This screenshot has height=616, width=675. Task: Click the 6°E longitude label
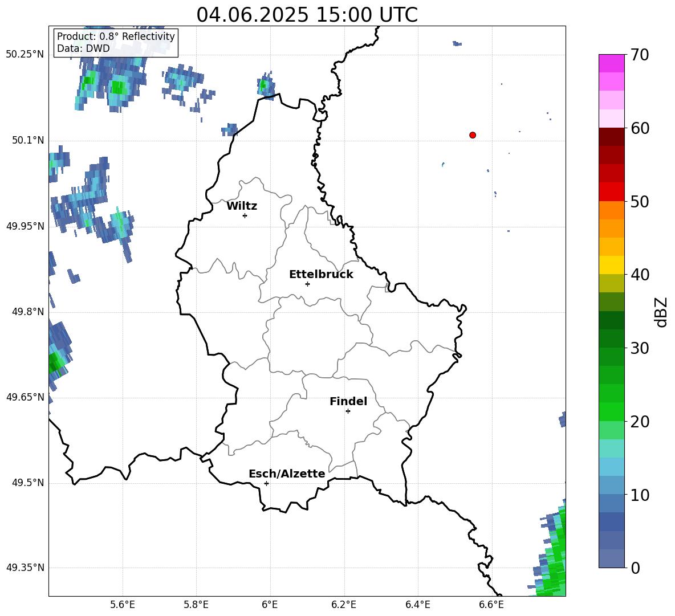(x=270, y=605)
